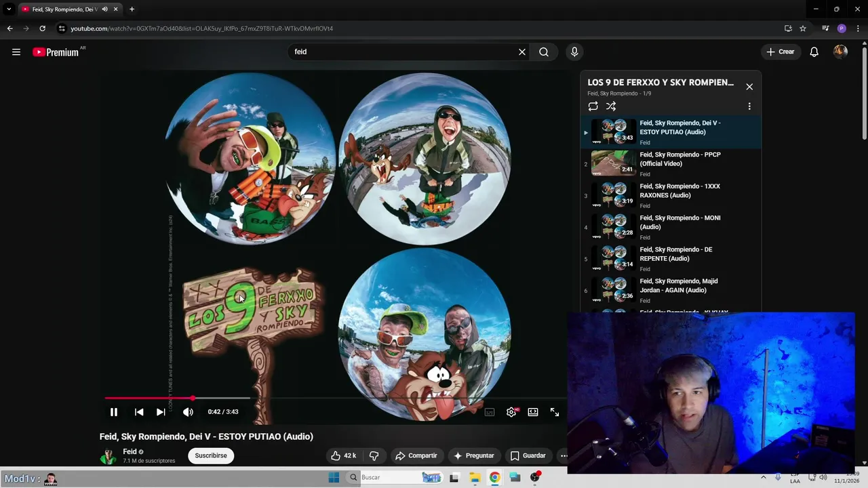Open the notifications bell

(814, 52)
